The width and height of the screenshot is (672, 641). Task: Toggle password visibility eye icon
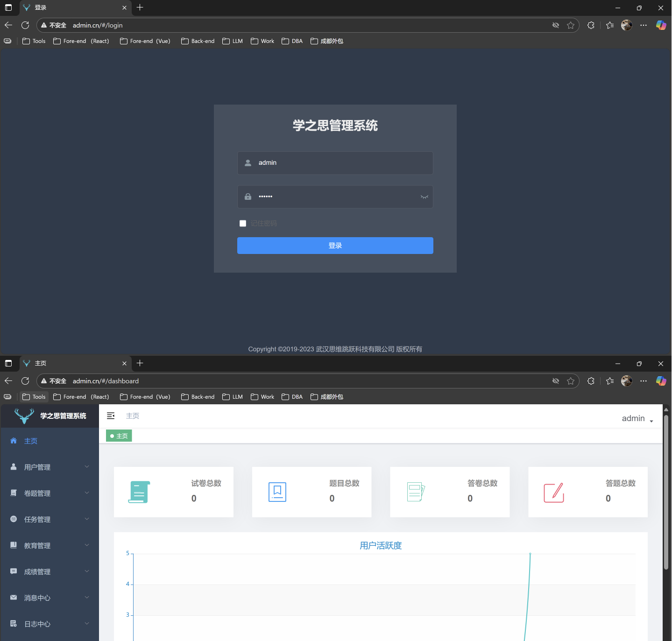click(424, 197)
